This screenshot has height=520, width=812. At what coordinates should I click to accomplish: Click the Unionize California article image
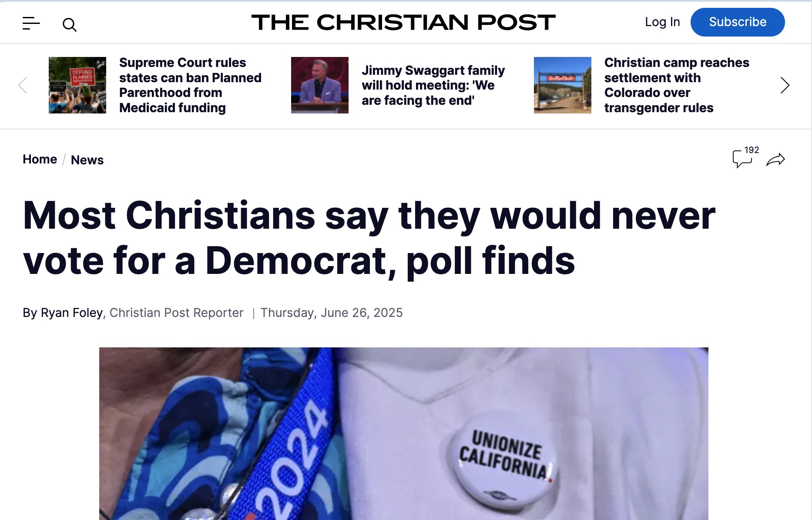[404, 433]
